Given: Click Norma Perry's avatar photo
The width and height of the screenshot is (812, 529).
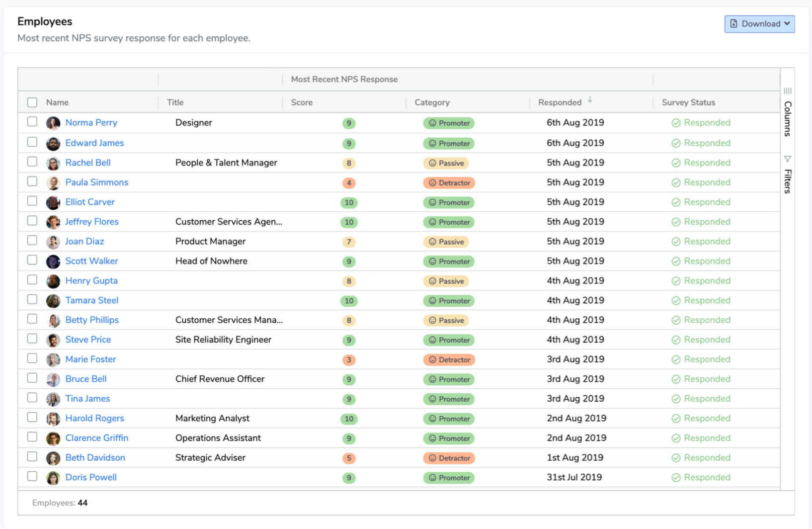Looking at the screenshot, I should point(53,123).
